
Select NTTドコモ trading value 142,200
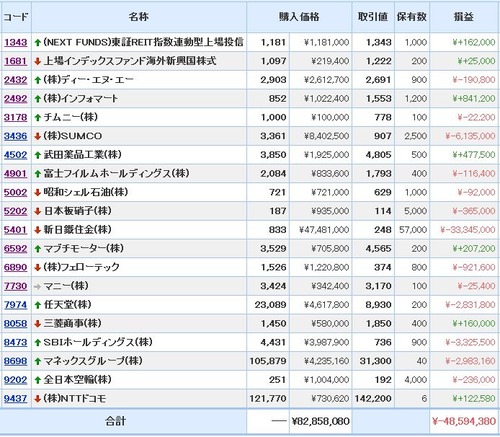[x=373, y=398]
